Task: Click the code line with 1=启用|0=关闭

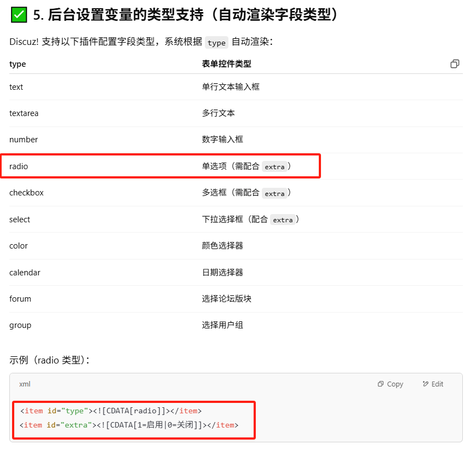Action: [x=129, y=425]
